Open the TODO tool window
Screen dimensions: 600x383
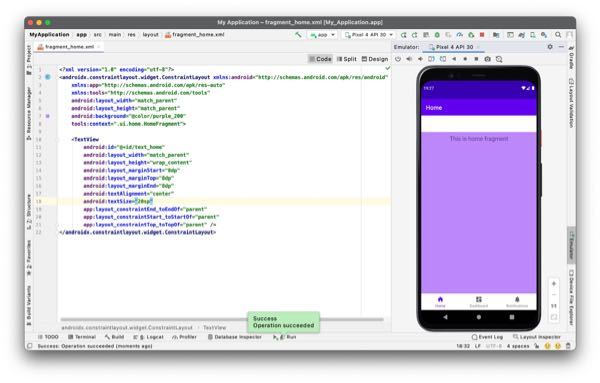pyautogui.click(x=48, y=337)
